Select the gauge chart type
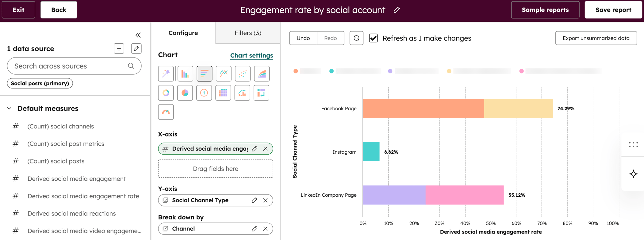Screen dimensions: 644x240 pos(166,112)
